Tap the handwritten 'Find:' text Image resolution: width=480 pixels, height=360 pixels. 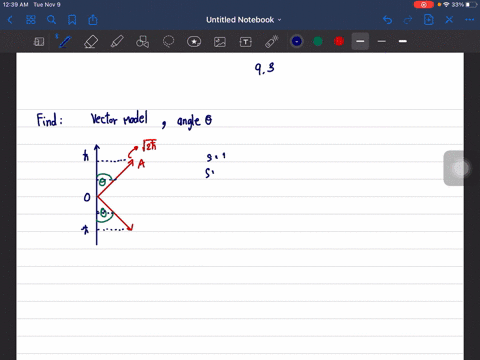(49, 120)
